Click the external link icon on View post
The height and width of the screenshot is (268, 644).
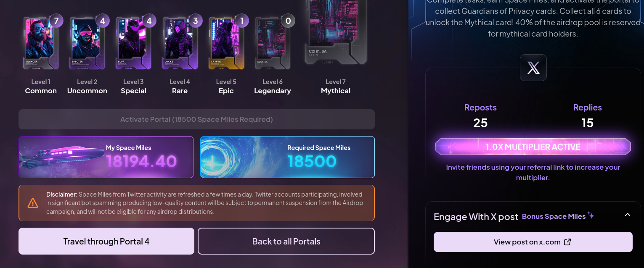coord(567,242)
